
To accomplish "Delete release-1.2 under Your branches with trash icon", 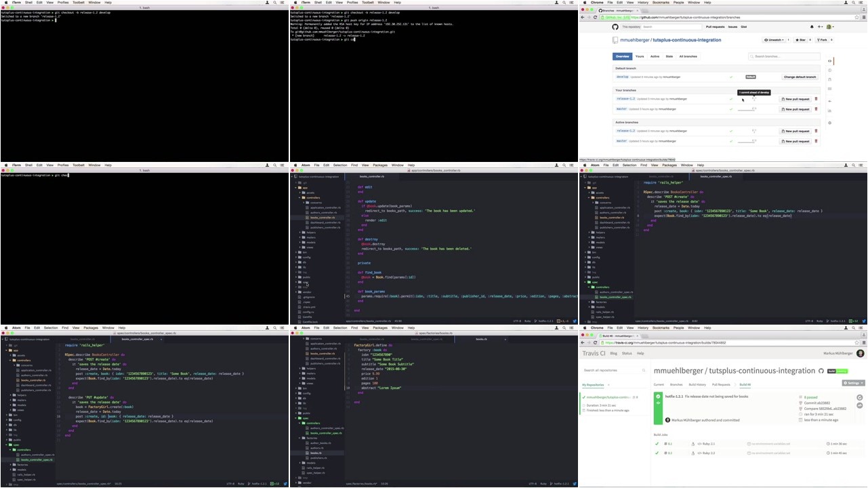I will (x=816, y=99).
